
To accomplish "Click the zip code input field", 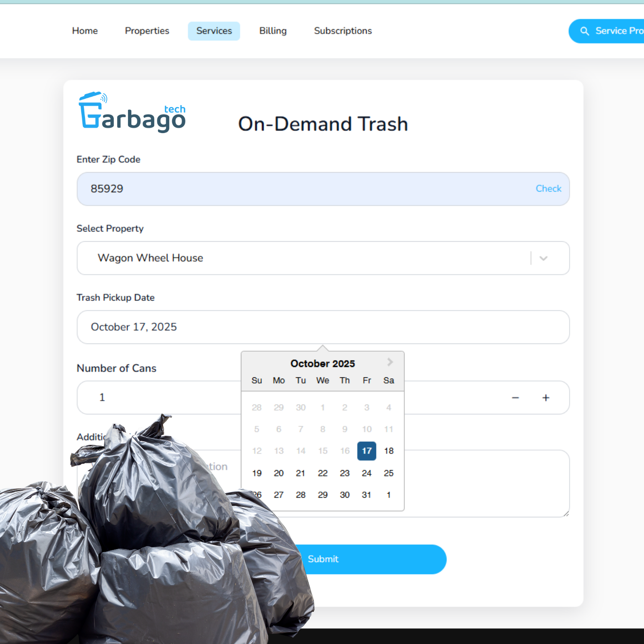I will (x=301, y=189).
